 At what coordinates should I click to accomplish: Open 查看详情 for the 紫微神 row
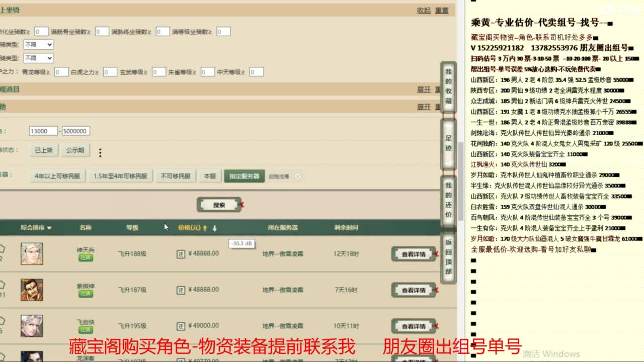click(x=414, y=290)
